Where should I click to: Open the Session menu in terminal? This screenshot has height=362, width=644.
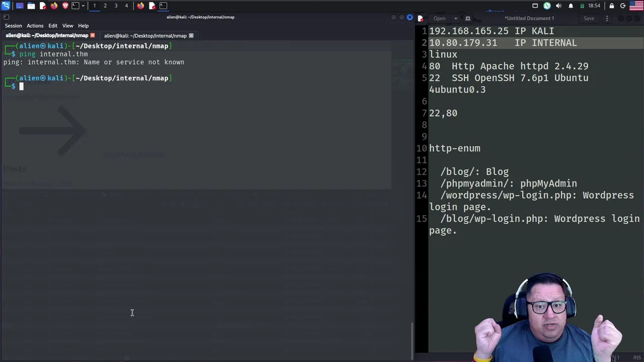click(13, 26)
